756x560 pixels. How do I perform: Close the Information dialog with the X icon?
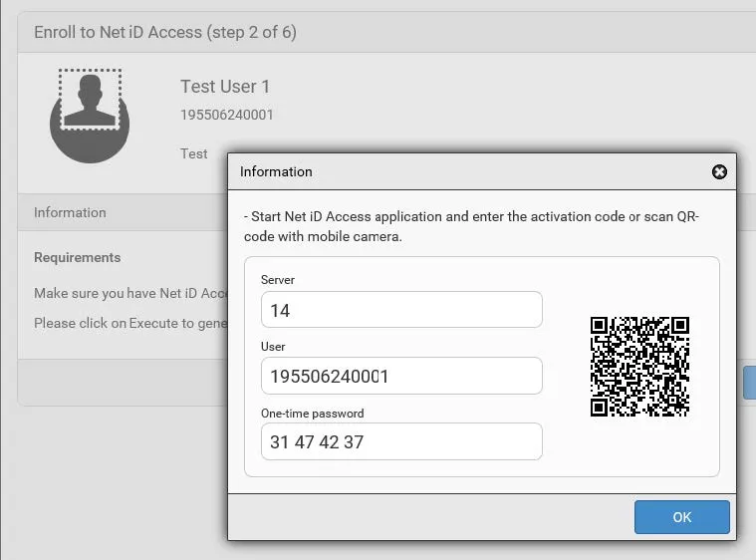coord(719,172)
